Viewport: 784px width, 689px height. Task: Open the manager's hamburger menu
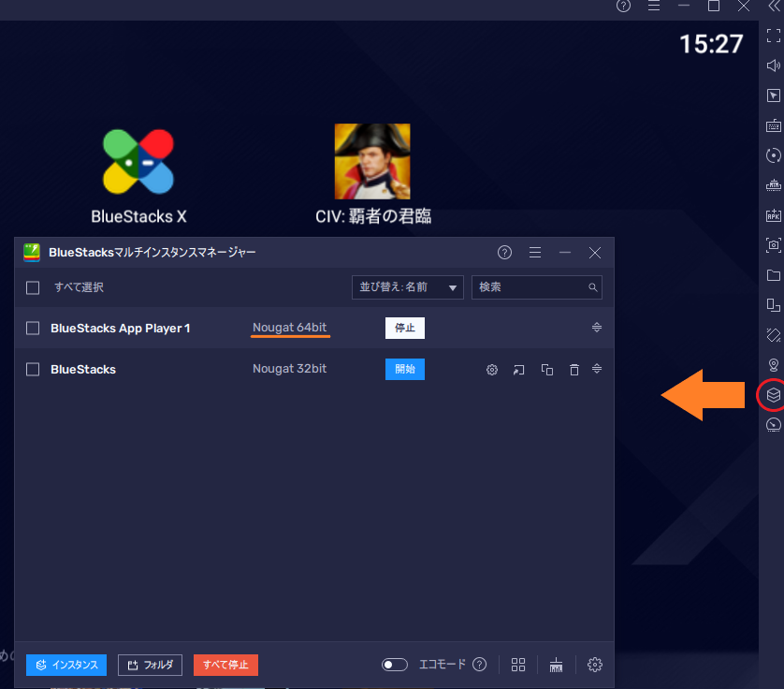535,253
